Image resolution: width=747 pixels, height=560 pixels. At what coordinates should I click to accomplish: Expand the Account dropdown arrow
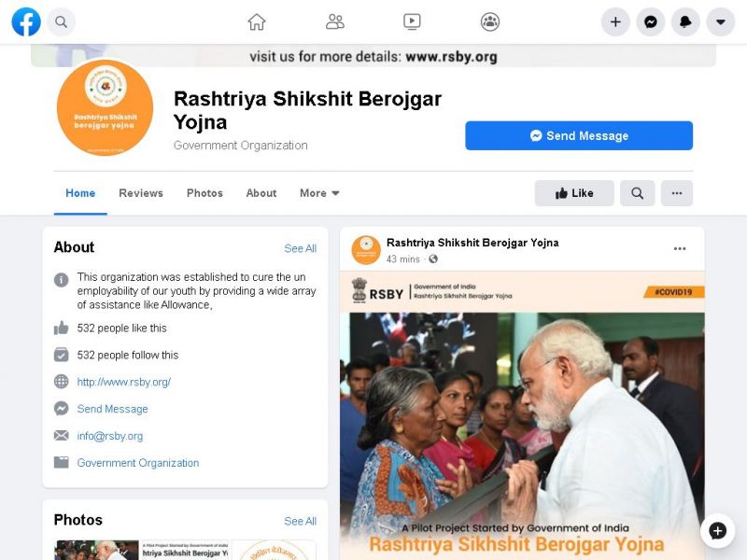click(x=721, y=21)
